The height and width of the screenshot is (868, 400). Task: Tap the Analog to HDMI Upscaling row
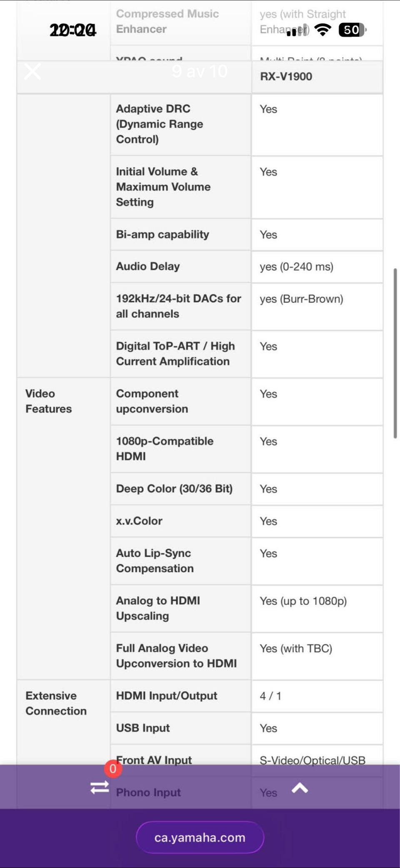[180, 608]
